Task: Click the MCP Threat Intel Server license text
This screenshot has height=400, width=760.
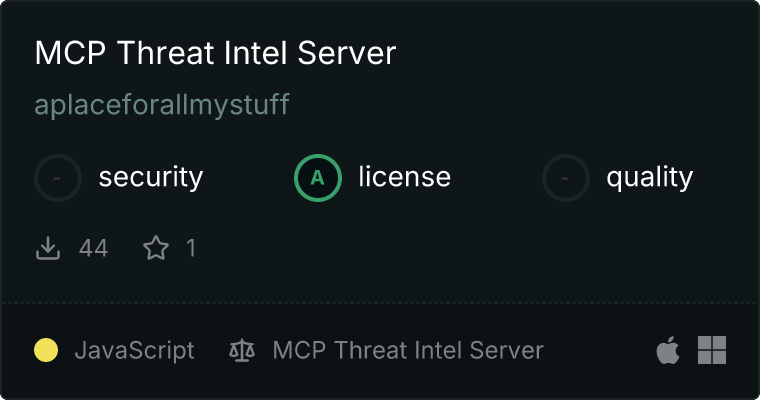Action: 408,350
